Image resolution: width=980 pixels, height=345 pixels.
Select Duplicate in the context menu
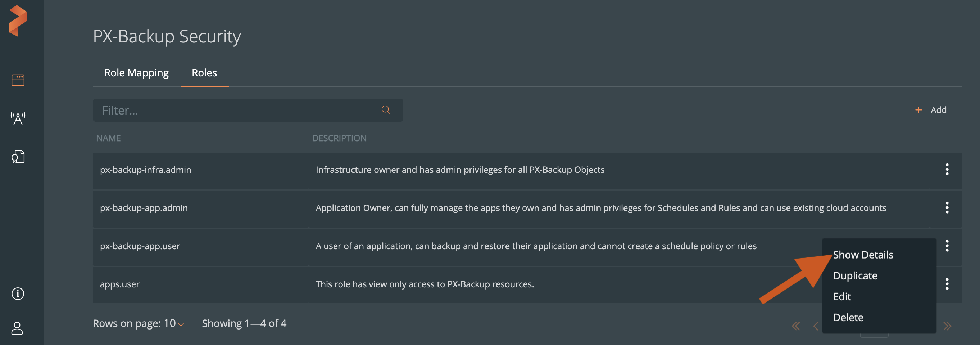(x=855, y=276)
